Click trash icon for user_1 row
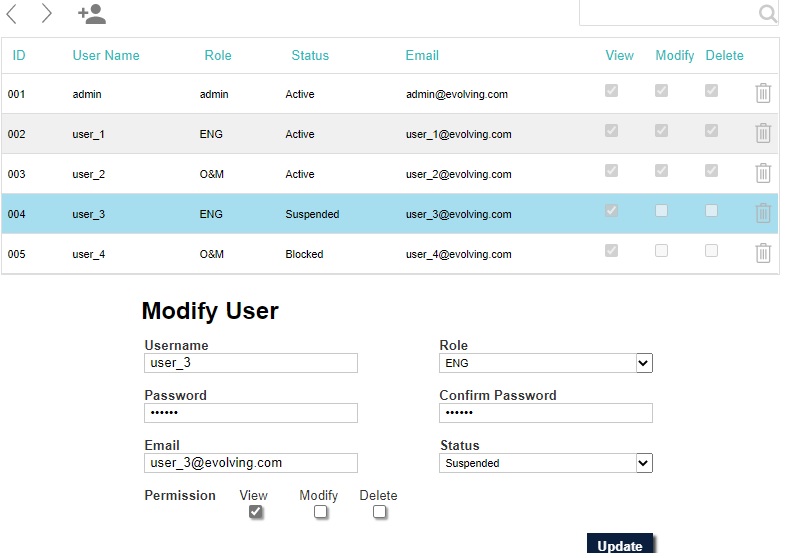The width and height of the screenshot is (794, 558). click(x=762, y=133)
